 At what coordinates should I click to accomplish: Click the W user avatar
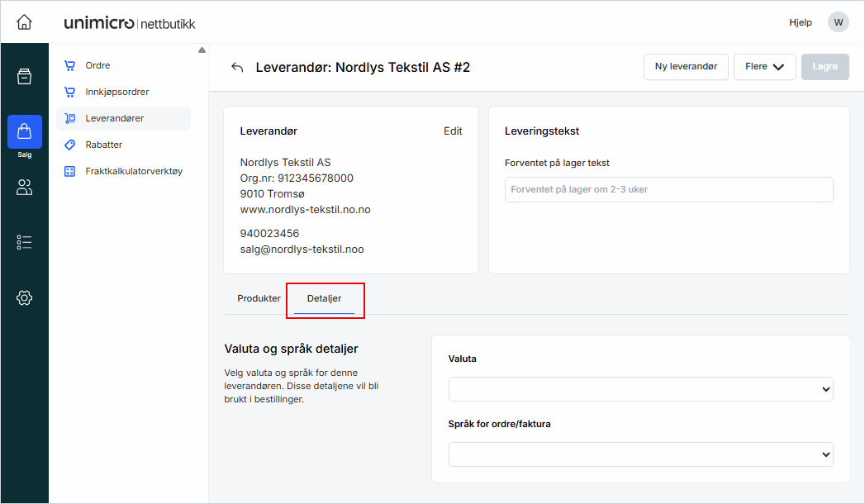839,22
